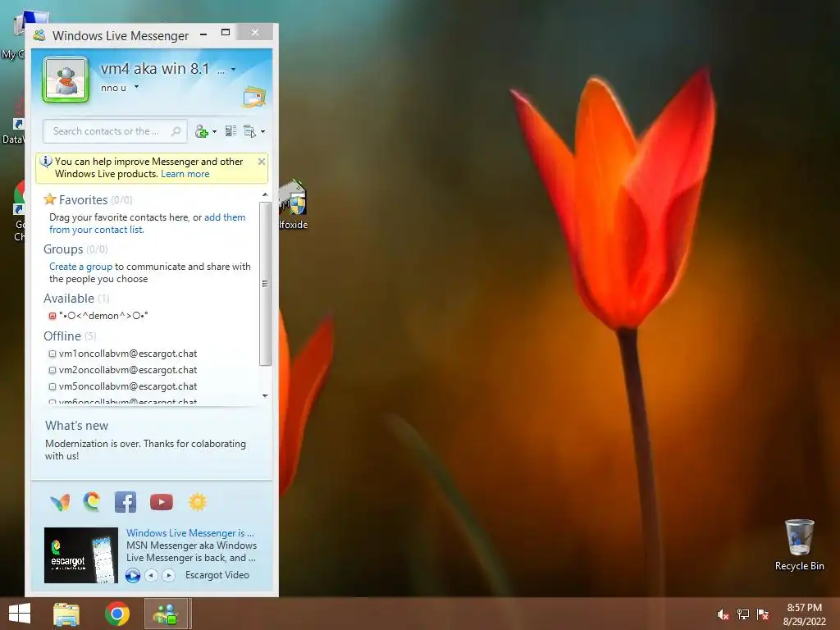Go to previous video item
The image size is (840, 630).
coord(152,575)
